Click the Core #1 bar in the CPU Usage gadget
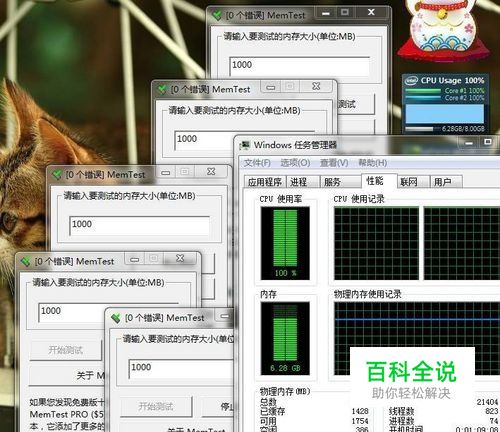Image resolution: width=500 pixels, height=432 pixels. (x=423, y=91)
